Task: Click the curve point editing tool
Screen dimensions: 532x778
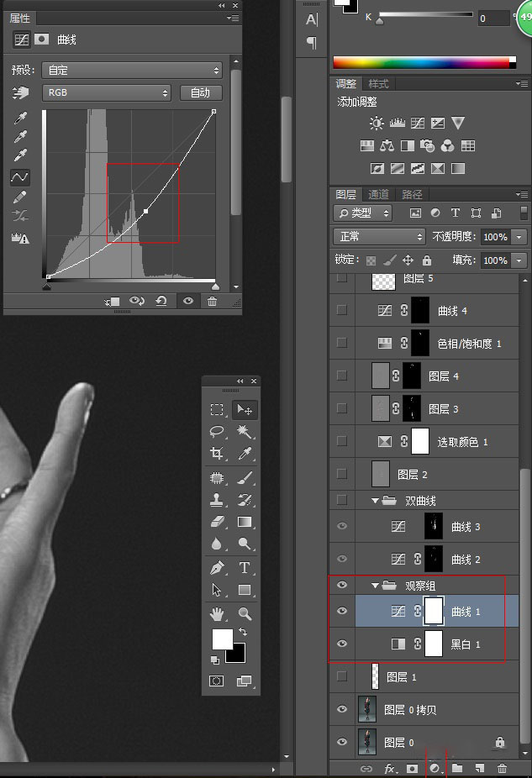Action: click(x=20, y=177)
